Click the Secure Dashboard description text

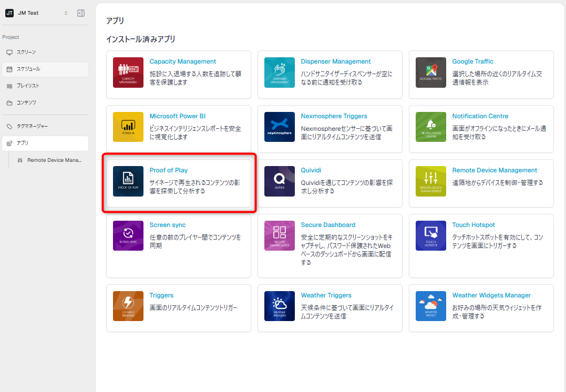click(x=346, y=250)
